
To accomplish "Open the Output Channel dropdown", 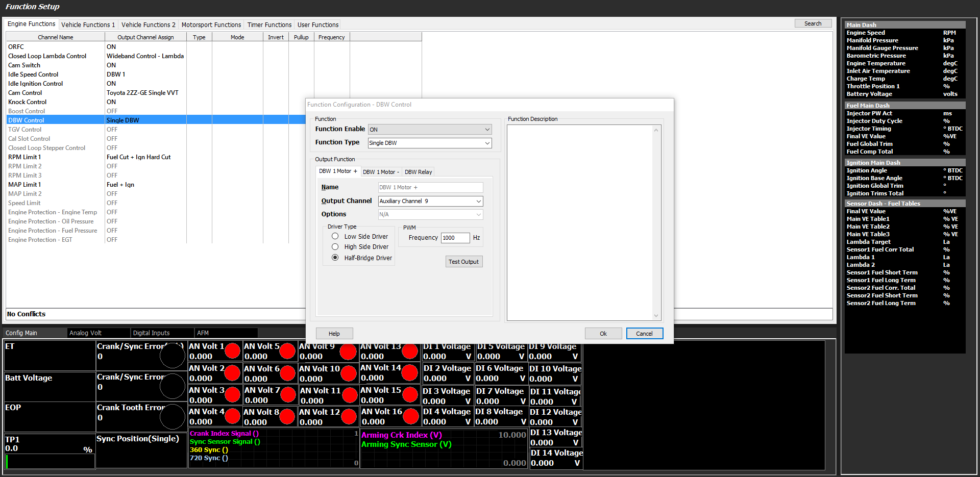I will pos(430,201).
